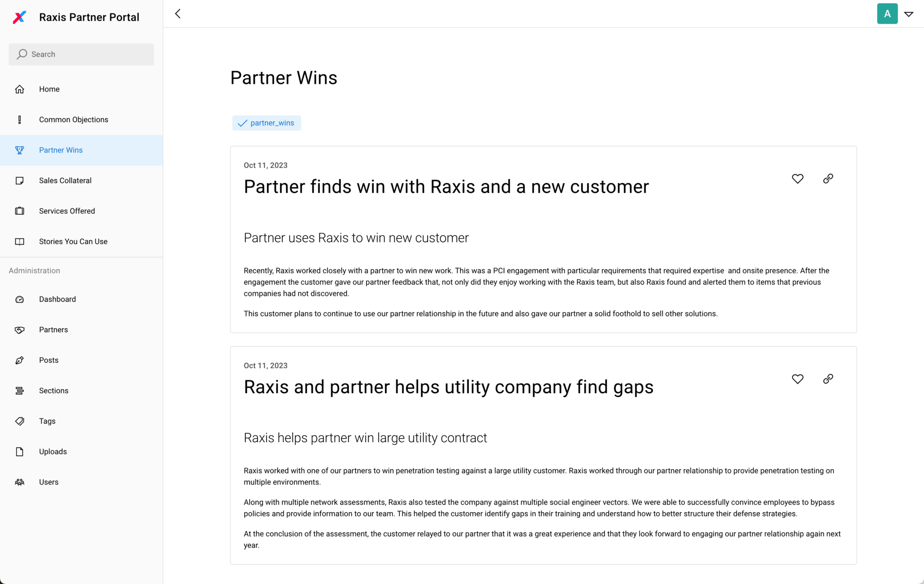924x584 pixels.
Task: Click the Posts pen icon
Action: [x=19, y=360]
